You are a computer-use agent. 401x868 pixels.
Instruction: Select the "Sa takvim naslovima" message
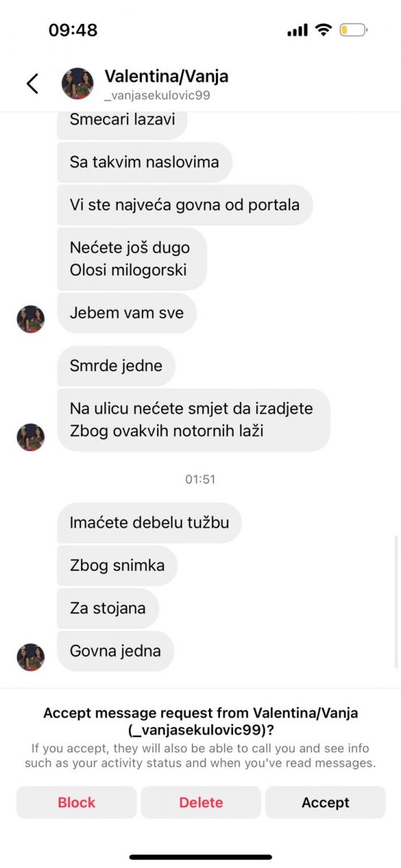145,162
